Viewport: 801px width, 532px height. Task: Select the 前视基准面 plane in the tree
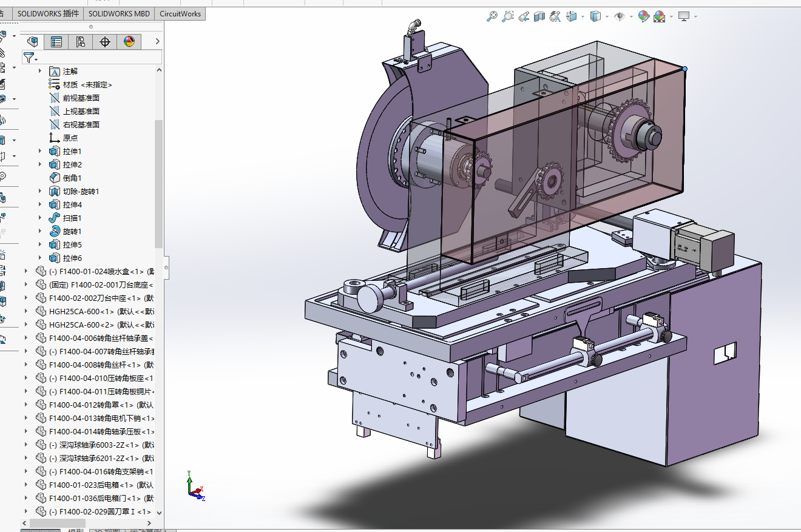81,98
